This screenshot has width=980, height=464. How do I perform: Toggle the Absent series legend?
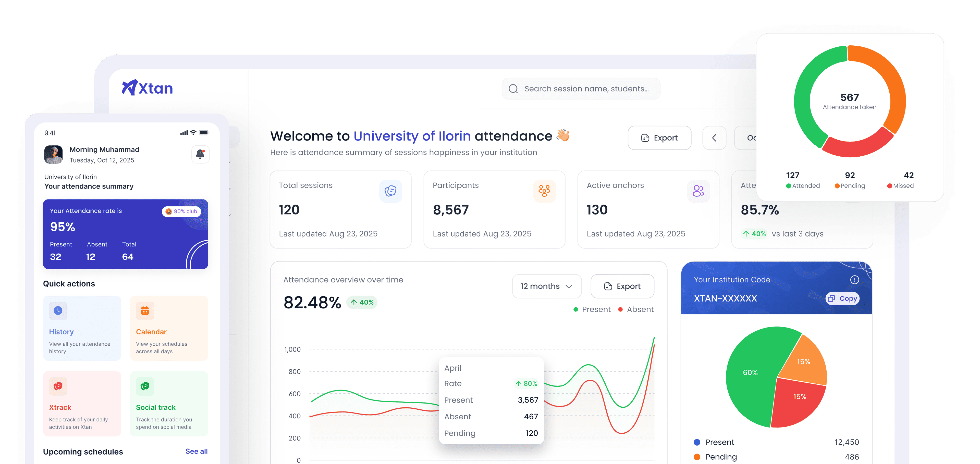click(x=636, y=310)
